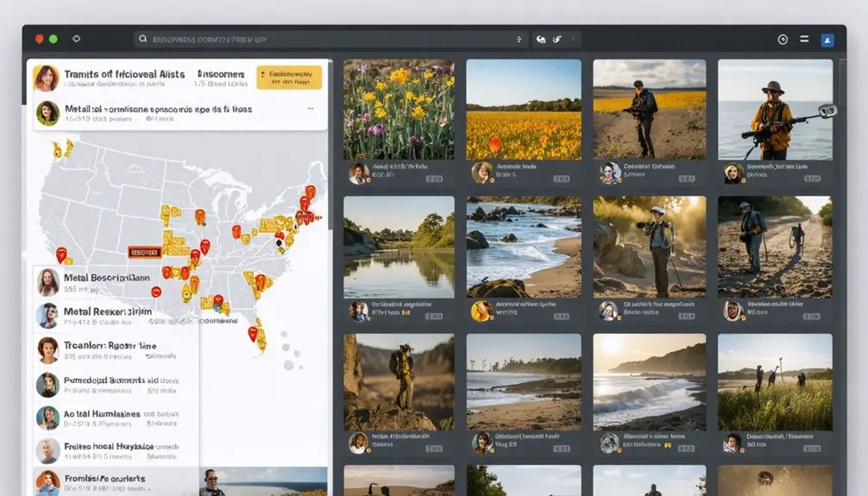Image resolution: width=868 pixels, height=496 pixels.
Task: Open the calm river with trees photo
Action: point(399,247)
